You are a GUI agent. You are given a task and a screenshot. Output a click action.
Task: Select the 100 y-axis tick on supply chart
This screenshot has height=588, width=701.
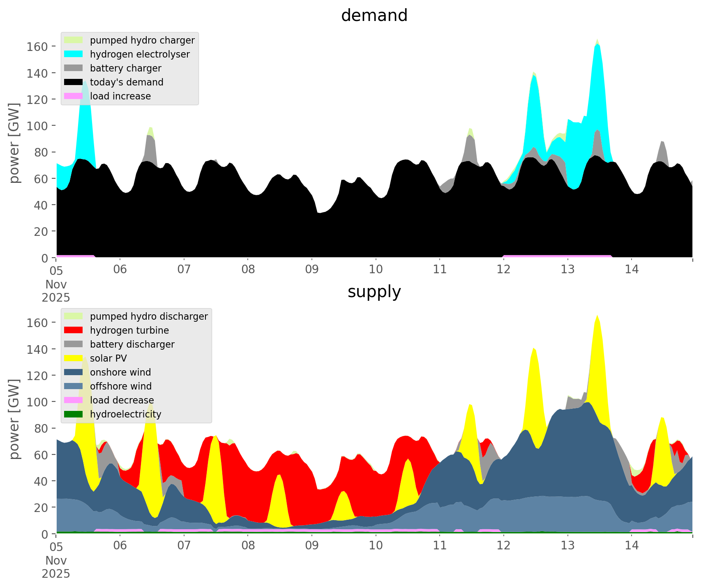[37, 402]
